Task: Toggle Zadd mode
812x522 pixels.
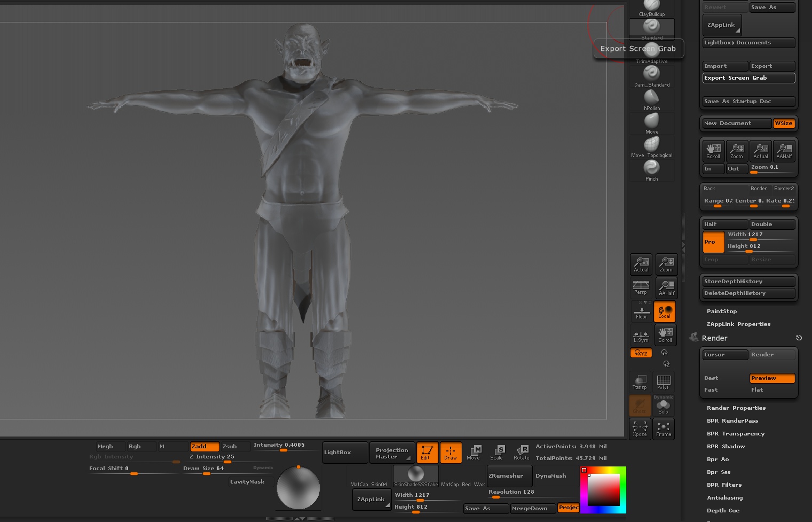Action: (204, 447)
